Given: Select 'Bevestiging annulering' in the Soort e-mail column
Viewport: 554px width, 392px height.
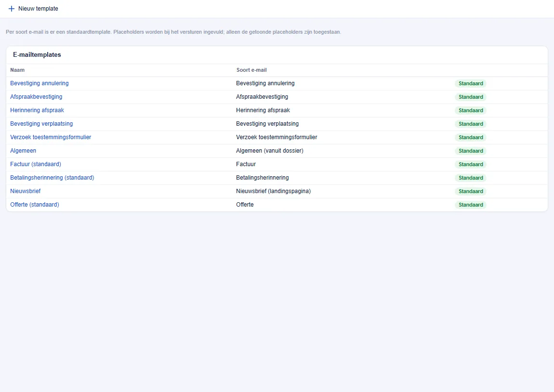Looking at the screenshot, I should pos(265,83).
